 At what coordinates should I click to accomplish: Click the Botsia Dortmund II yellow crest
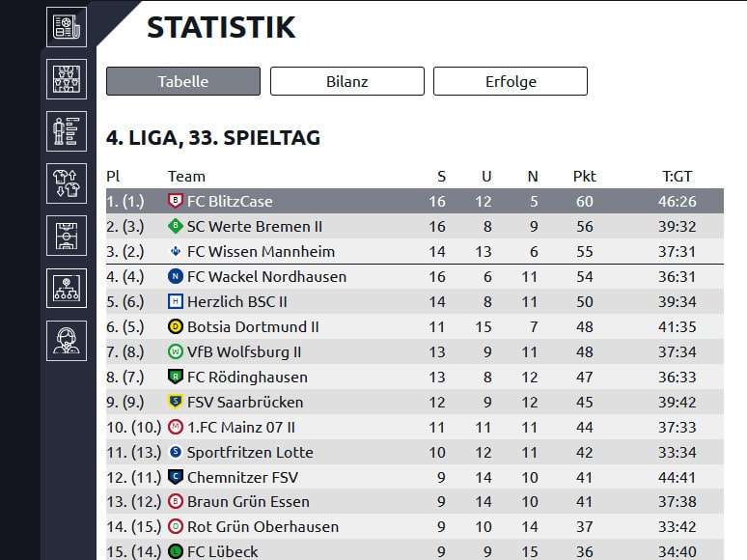click(175, 326)
